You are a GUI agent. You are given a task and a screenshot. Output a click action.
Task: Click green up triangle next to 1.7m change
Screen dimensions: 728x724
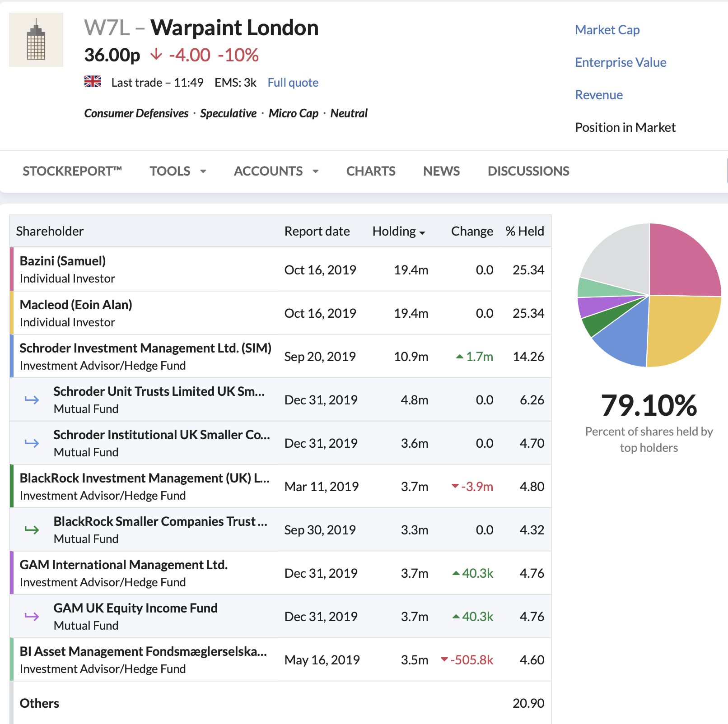[x=460, y=357]
